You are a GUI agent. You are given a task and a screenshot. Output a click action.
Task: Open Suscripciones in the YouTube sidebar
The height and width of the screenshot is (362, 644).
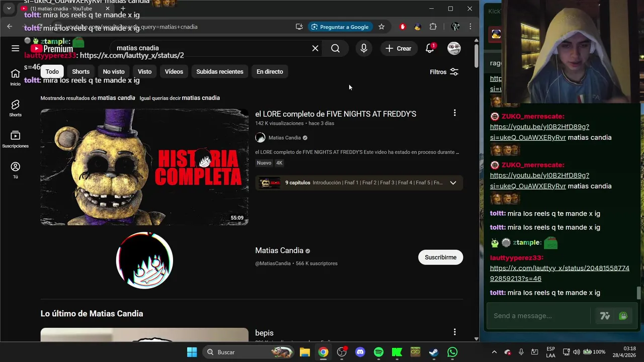pos(15,139)
